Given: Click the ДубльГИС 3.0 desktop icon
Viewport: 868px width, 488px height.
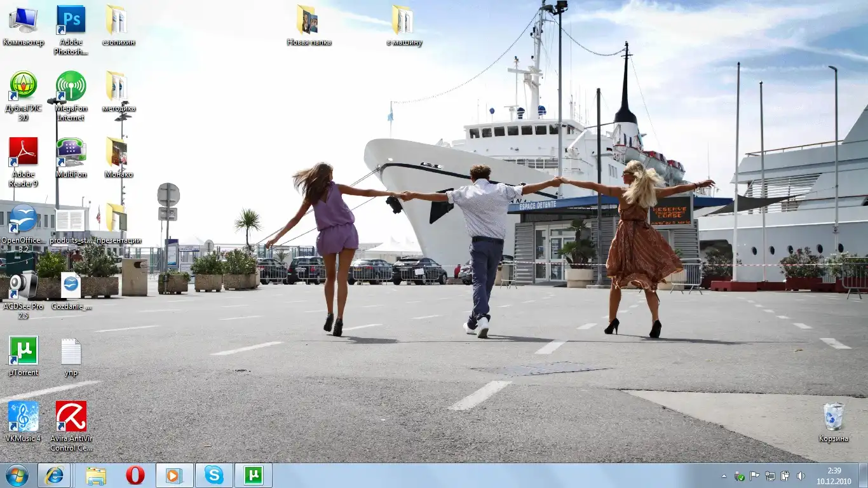Looking at the screenshot, I should [x=23, y=86].
